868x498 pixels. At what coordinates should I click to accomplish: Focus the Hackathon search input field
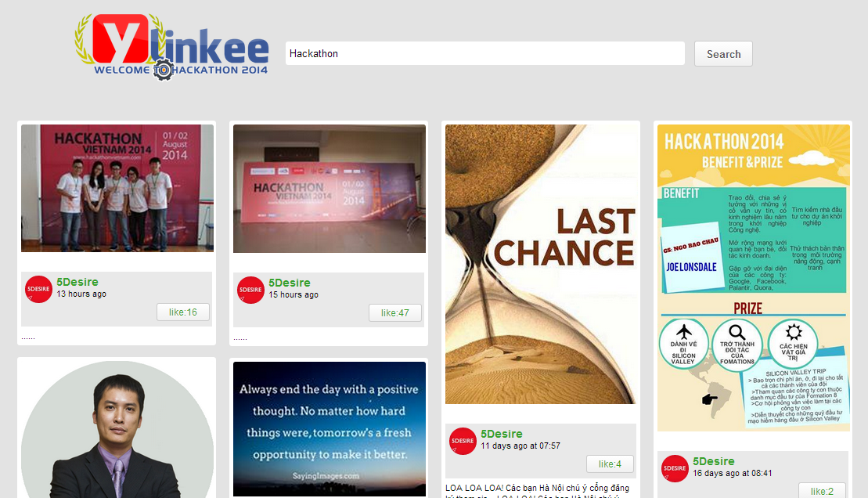[485, 54]
